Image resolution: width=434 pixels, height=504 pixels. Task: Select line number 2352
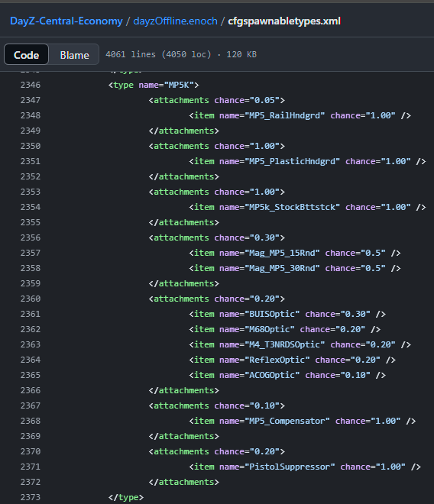31,176
